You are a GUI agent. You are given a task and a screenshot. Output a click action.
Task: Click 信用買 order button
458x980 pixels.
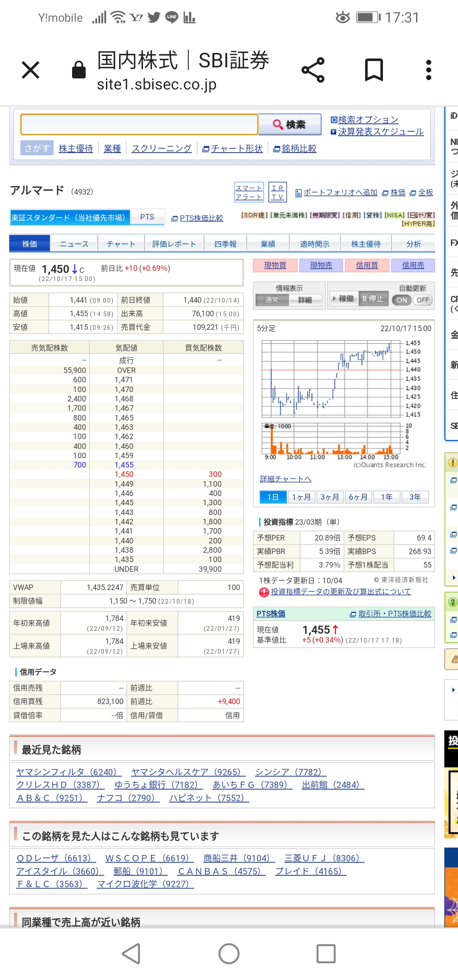tap(367, 265)
